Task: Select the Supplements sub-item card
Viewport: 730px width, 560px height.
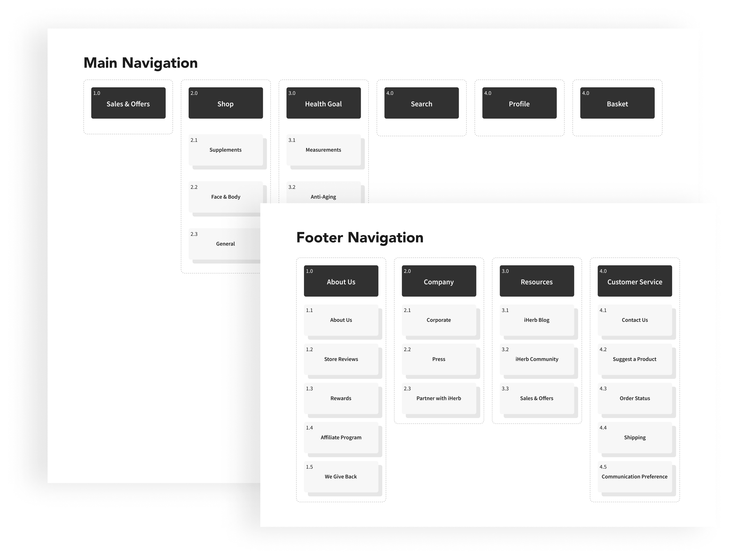Action: coord(226,150)
